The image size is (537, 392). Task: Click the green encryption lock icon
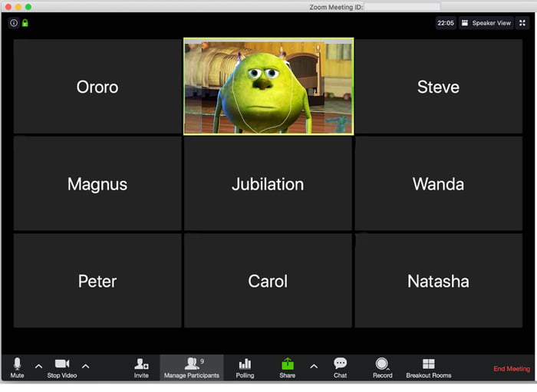point(25,23)
